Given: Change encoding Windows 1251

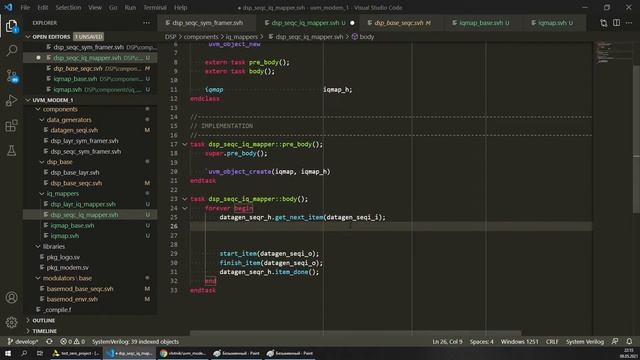Looking at the screenshot, I should click(x=519, y=342).
